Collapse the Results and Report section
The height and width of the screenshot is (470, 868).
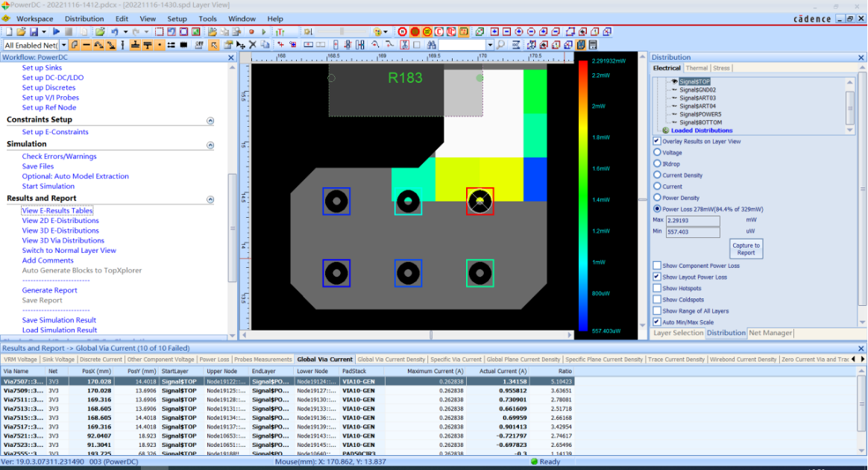210,198
